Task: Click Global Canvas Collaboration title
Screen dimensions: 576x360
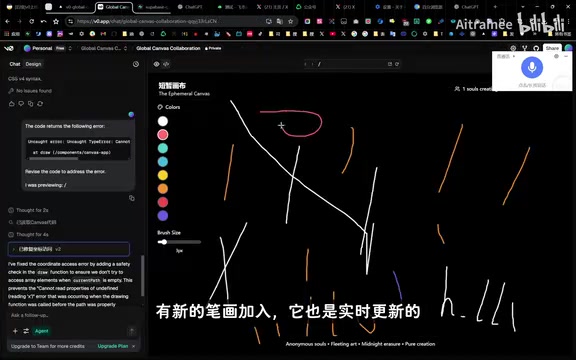Action: [168, 48]
